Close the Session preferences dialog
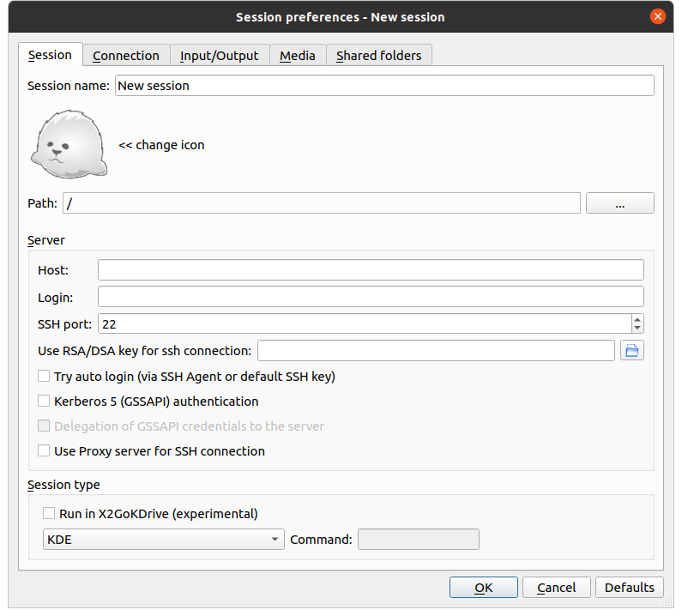 click(x=658, y=16)
